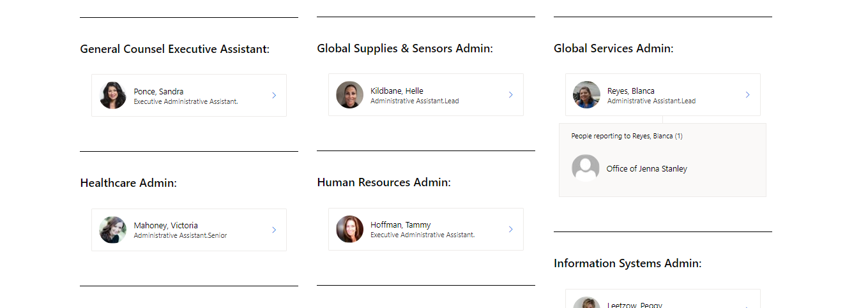Open Mahoney, Victoria contact name

click(165, 225)
